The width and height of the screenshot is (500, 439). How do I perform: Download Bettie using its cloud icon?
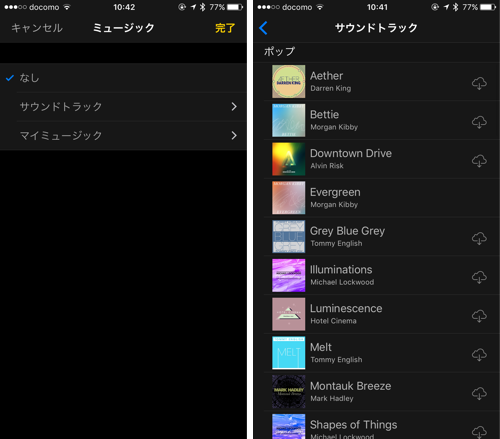pos(479,122)
